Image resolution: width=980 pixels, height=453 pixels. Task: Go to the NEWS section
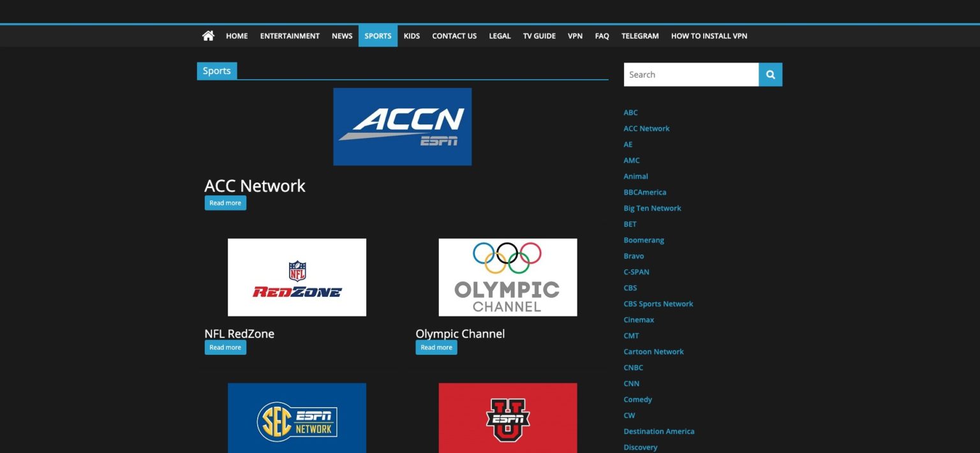[342, 36]
